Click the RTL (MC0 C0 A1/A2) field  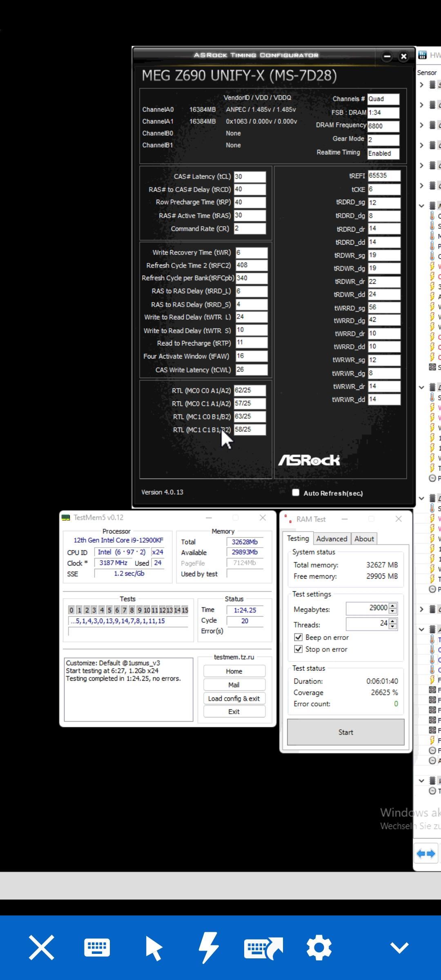point(250,390)
